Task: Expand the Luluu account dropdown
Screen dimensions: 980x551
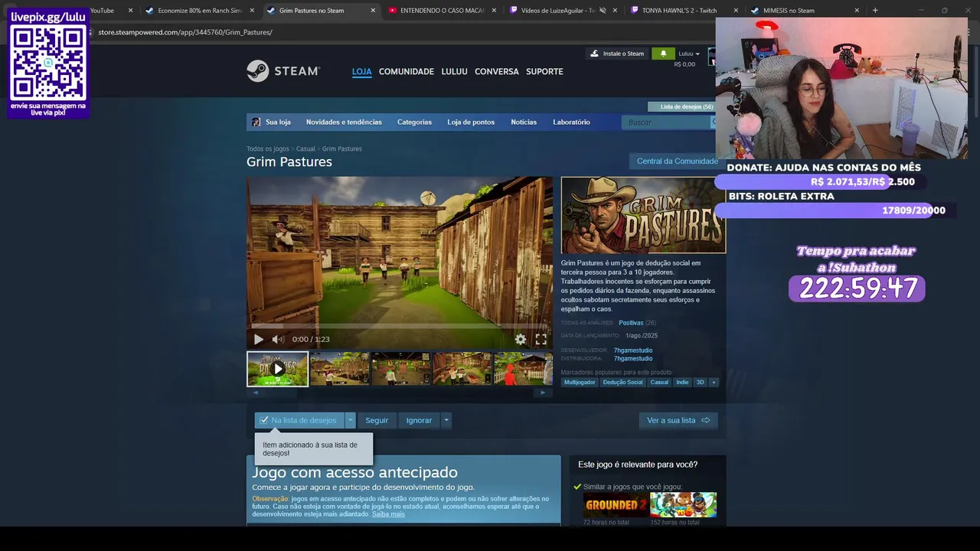Action: tap(688, 54)
